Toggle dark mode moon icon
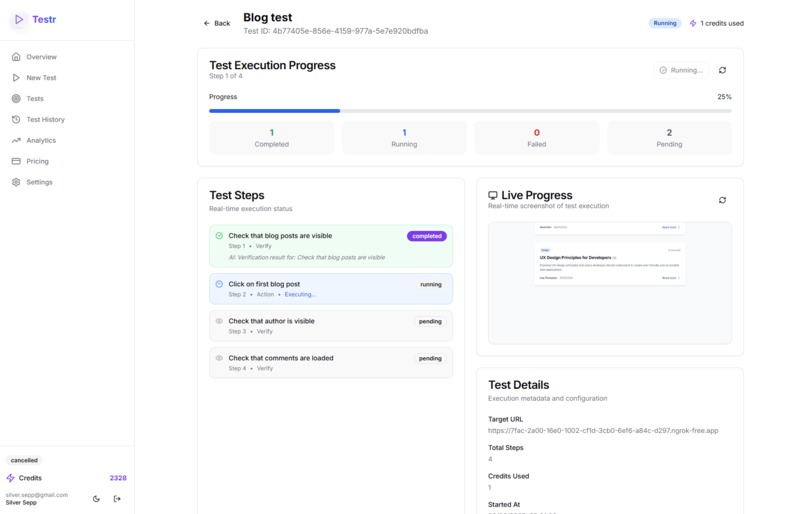 pyautogui.click(x=96, y=499)
